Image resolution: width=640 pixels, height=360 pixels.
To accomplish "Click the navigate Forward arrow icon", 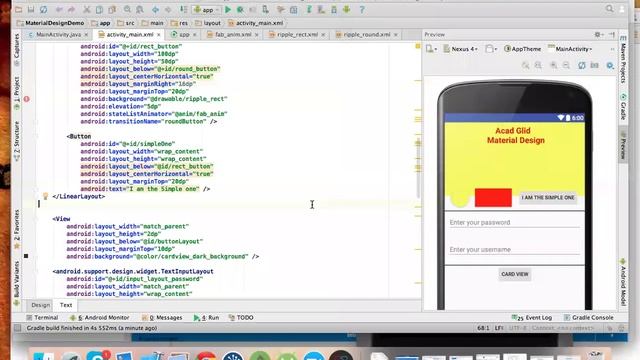I will tap(168, 9).
